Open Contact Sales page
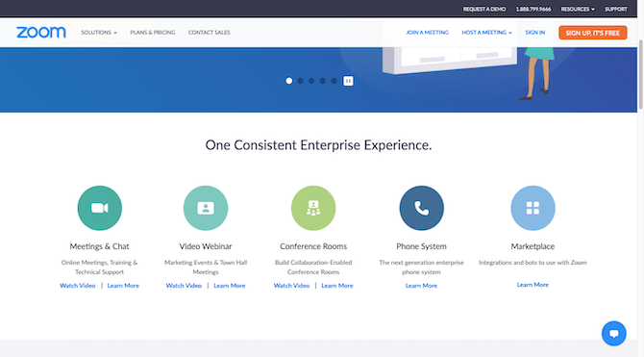This screenshot has height=357, width=644. pos(209,32)
